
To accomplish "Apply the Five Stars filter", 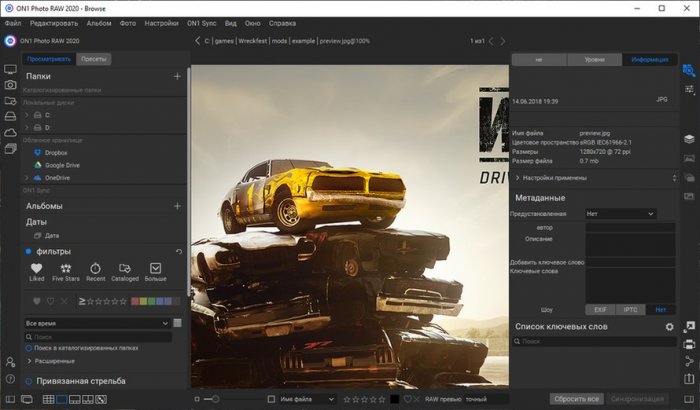I will (66, 272).
